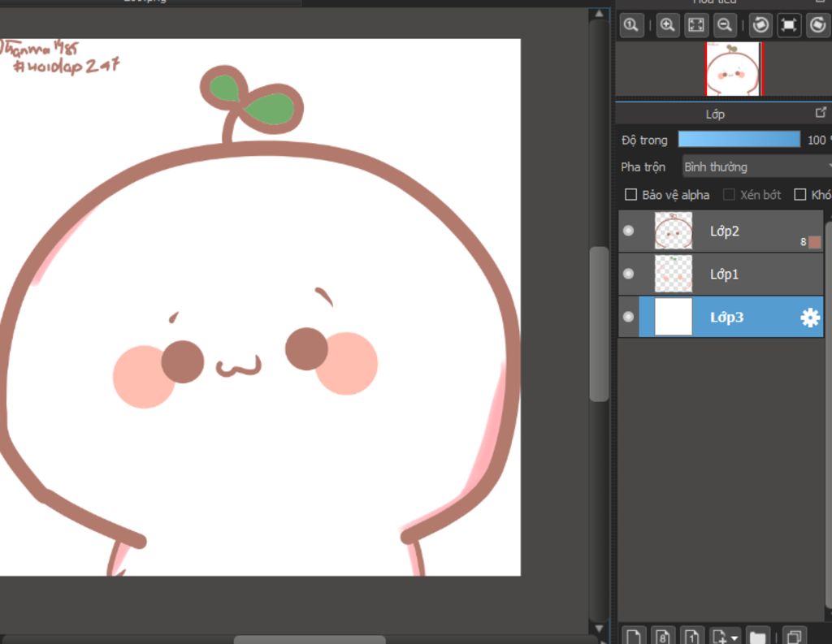This screenshot has height=644, width=832.
Task: Fit canvas to window in navigator
Action: coord(696,25)
